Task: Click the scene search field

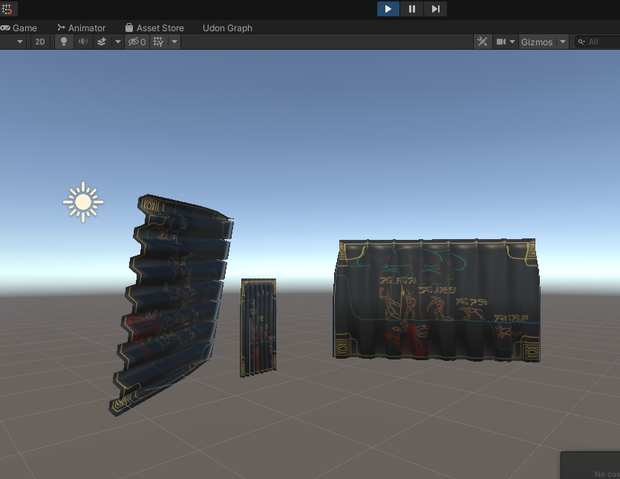Action: point(597,42)
